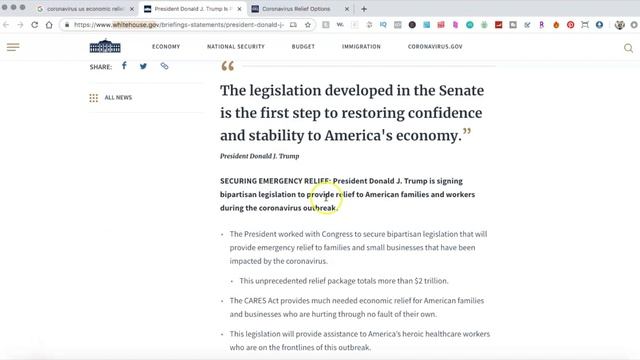Click the ALL NEWS link

pos(118,98)
